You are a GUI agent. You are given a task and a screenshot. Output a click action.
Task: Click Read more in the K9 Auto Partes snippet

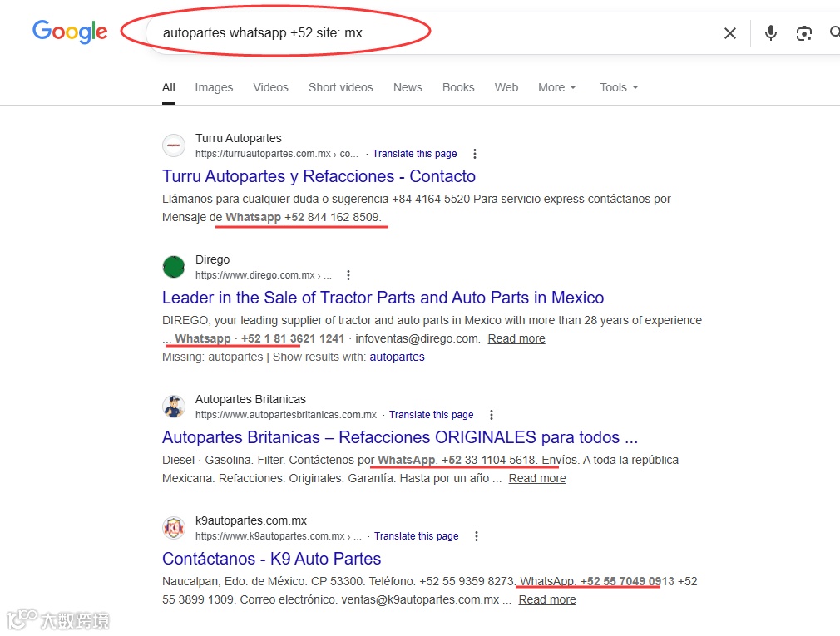coord(547,600)
